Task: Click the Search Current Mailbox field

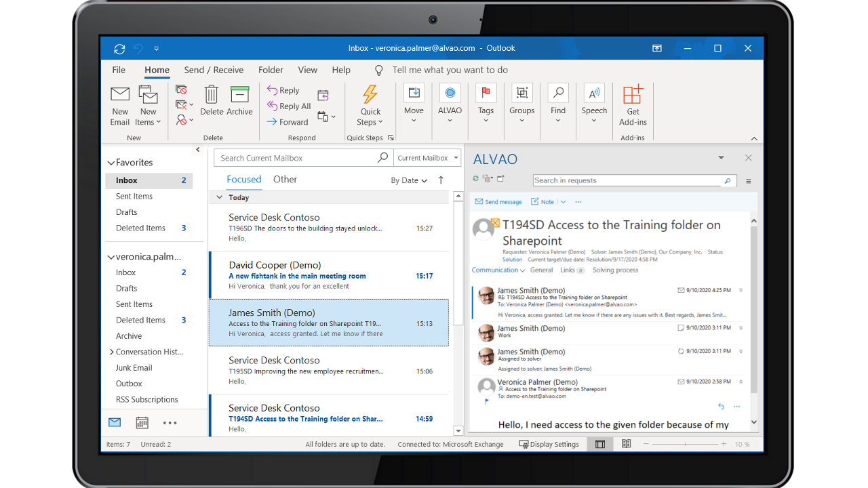Action: click(303, 158)
